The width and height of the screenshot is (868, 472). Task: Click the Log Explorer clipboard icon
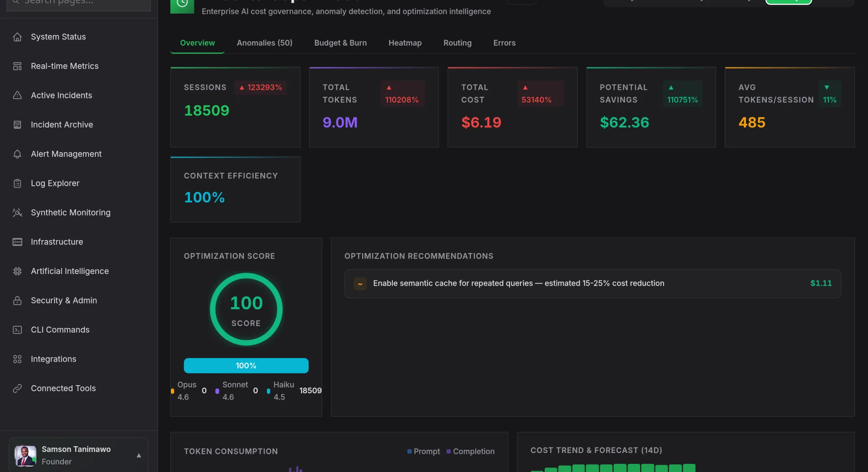(17, 184)
